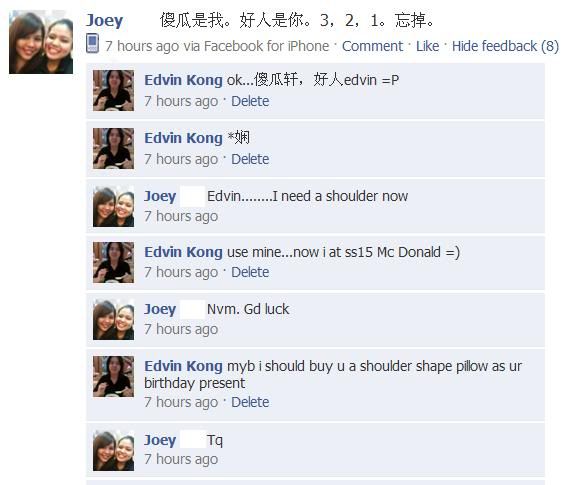Click Edvin Kong's name on the first comment
568x485 pixels.
tap(183, 80)
